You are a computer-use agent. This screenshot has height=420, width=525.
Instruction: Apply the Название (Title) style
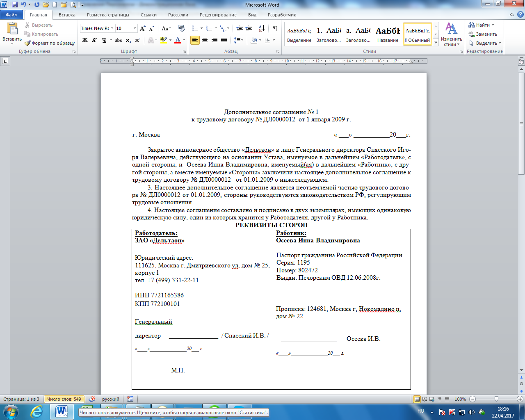388,34
